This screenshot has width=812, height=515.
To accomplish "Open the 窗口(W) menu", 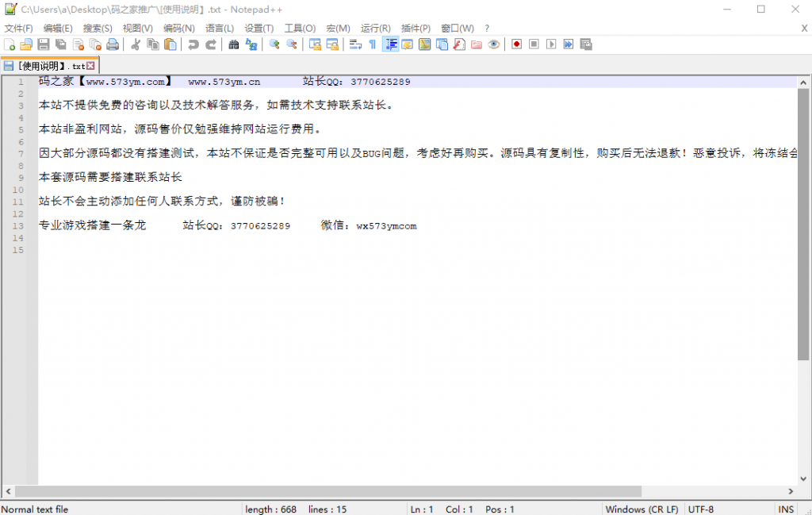I will [x=458, y=29].
